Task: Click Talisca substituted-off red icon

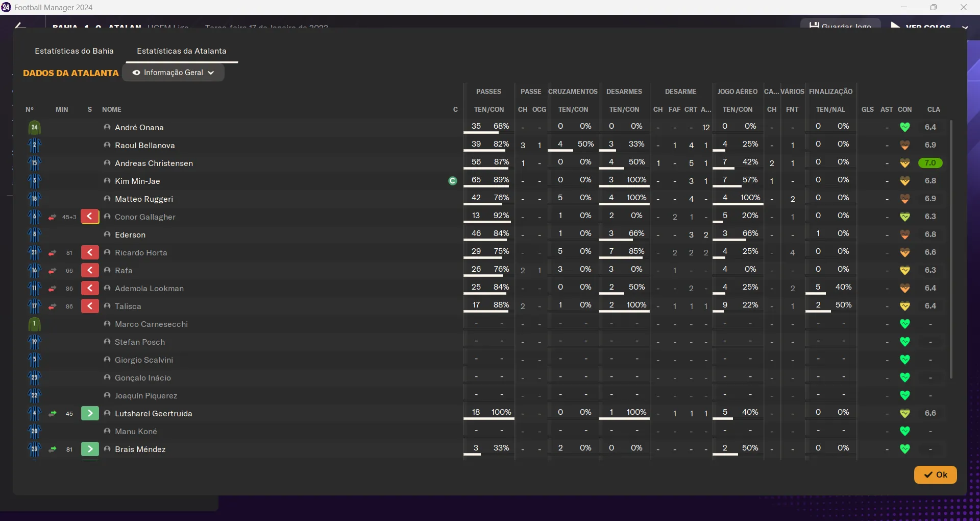Action: (x=90, y=306)
